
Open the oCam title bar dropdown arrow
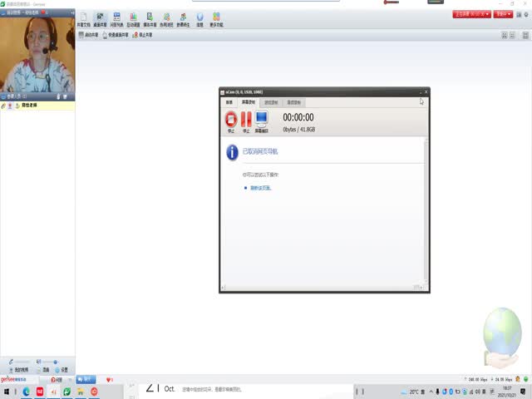tap(421, 91)
